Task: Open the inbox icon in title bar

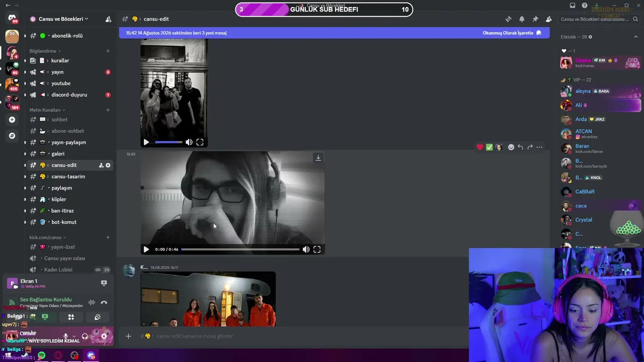Action: 573,6
